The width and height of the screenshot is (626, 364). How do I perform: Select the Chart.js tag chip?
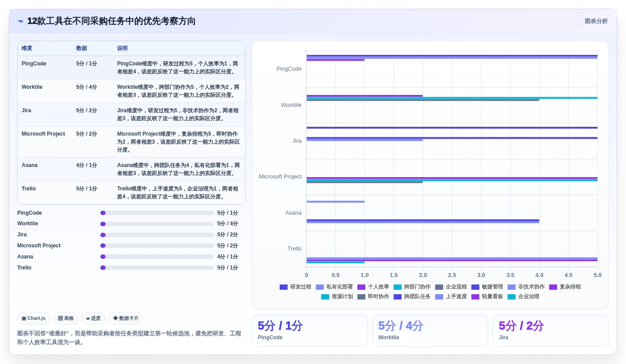(34, 318)
